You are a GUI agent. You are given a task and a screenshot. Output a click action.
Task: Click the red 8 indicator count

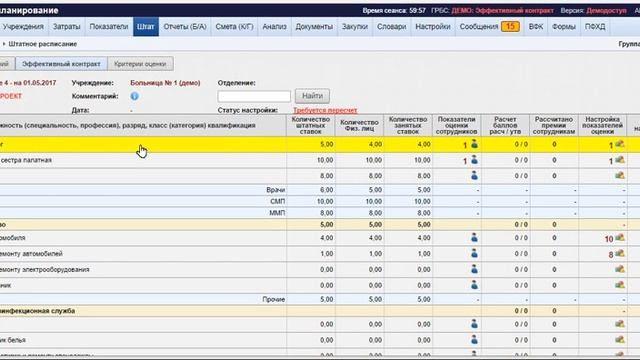(611, 255)
